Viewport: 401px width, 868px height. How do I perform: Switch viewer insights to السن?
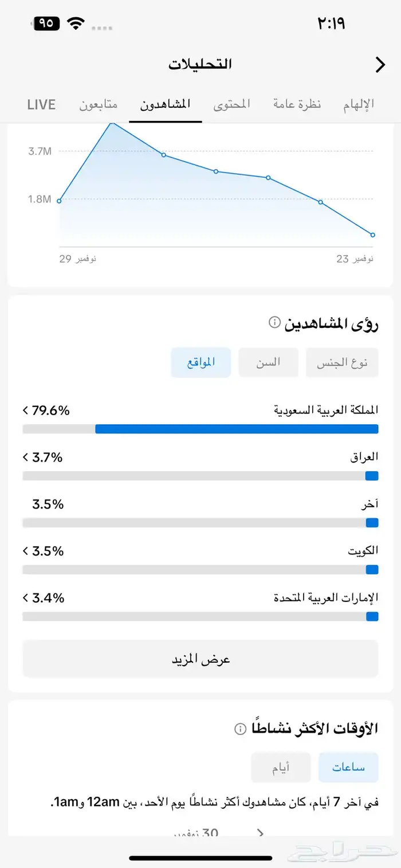pyautogui.click(x=268, y=362)
